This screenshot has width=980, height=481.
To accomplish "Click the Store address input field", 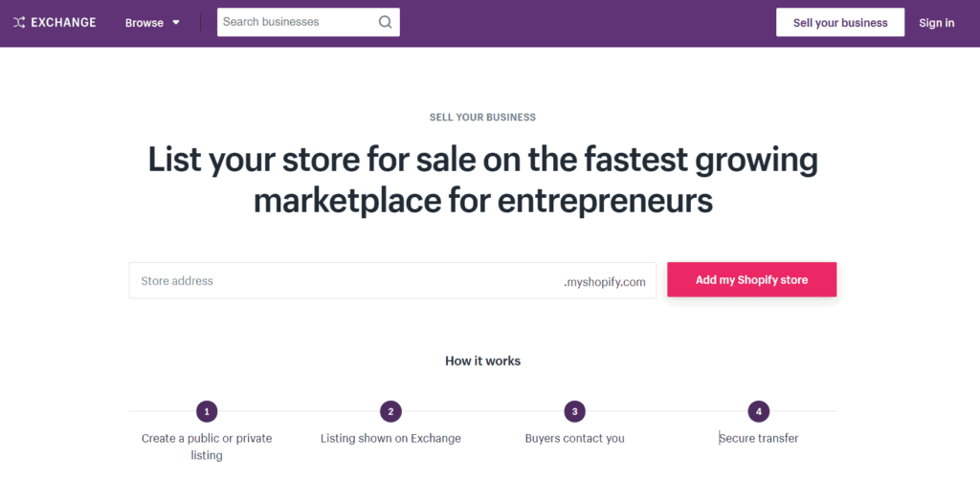I will pyautogui.click(x=392, y=280).
